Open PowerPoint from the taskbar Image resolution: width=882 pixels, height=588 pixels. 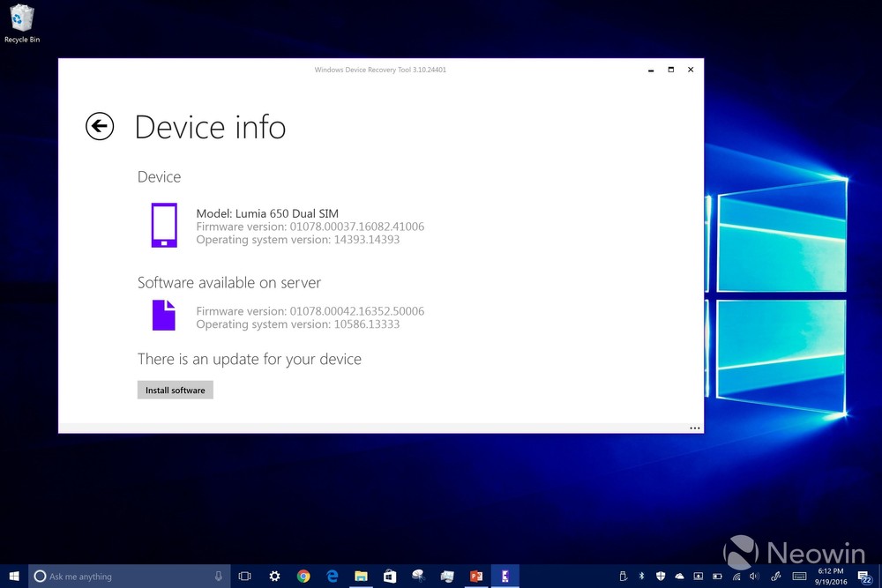[476, 577]
